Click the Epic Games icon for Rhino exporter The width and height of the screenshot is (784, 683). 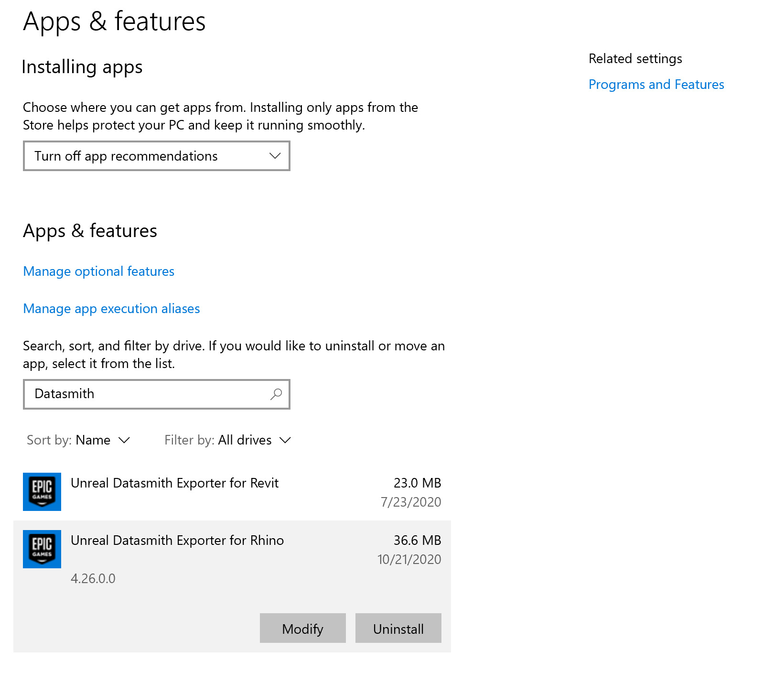42,549
